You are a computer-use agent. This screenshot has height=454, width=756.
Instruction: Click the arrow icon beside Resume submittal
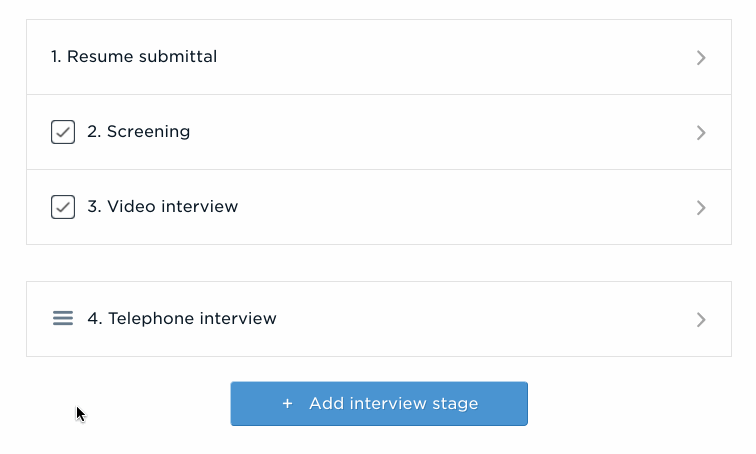click(701, 57)
